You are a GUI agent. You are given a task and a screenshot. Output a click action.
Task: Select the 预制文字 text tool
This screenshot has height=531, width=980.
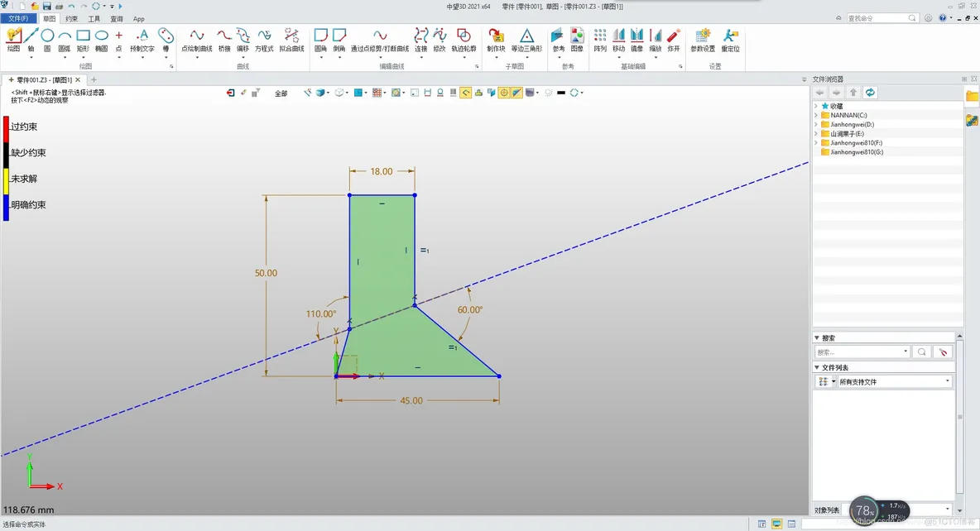[142, 40]
